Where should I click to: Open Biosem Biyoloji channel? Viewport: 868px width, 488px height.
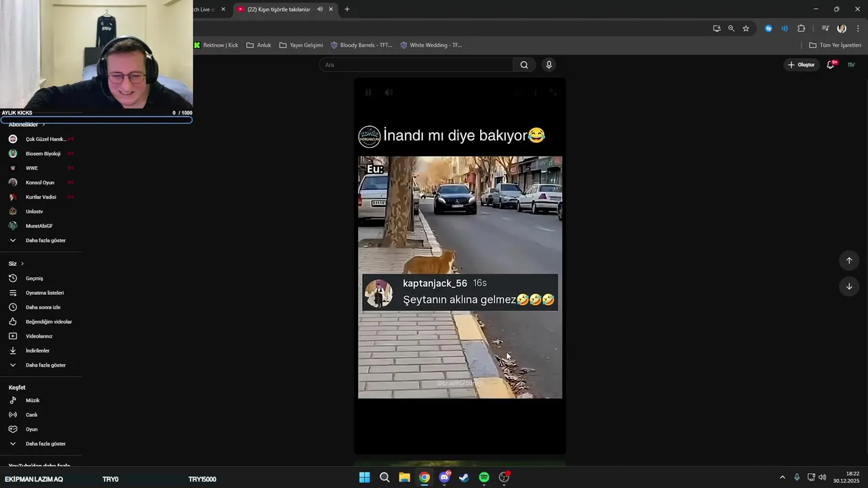41,154
